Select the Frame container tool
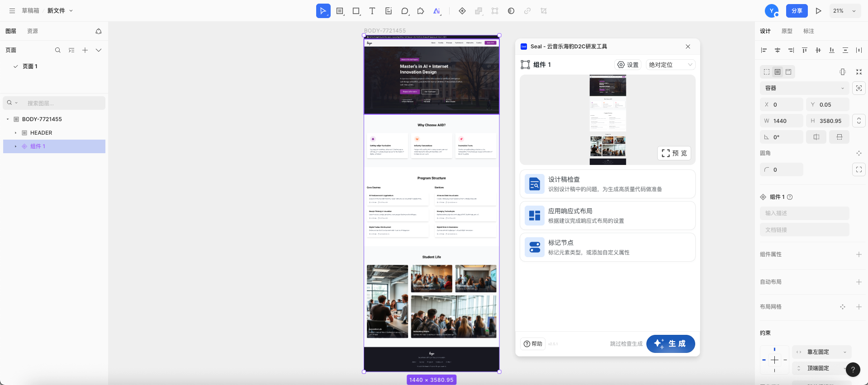Image resolution: width=868 pixels, height=385 pixels. (340, 11)
